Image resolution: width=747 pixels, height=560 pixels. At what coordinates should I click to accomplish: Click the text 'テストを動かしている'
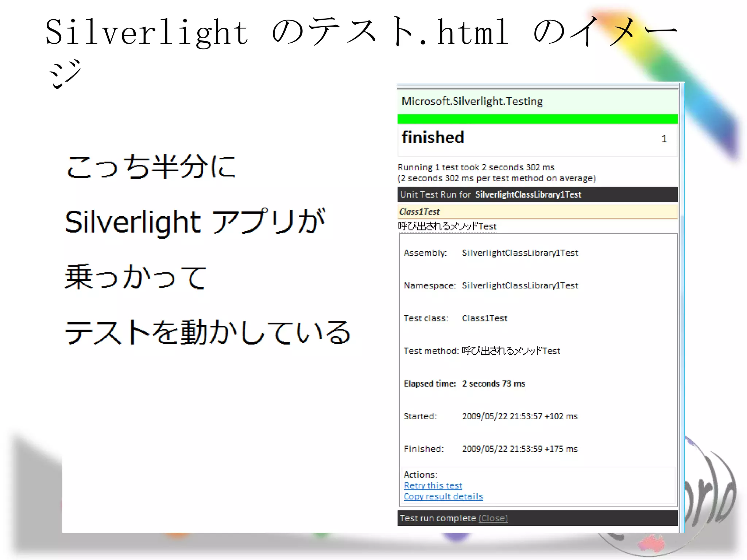(x=208, y=332)
